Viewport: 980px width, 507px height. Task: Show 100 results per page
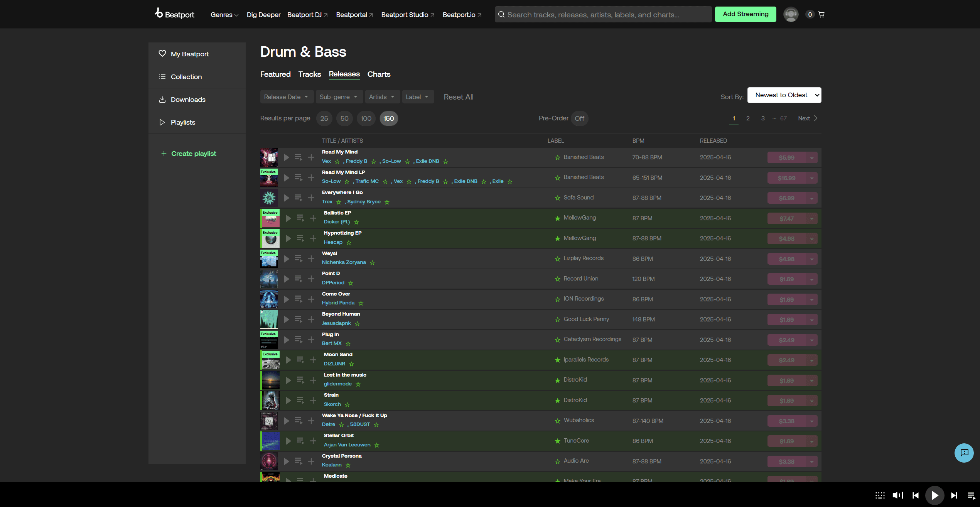[366, 118]
